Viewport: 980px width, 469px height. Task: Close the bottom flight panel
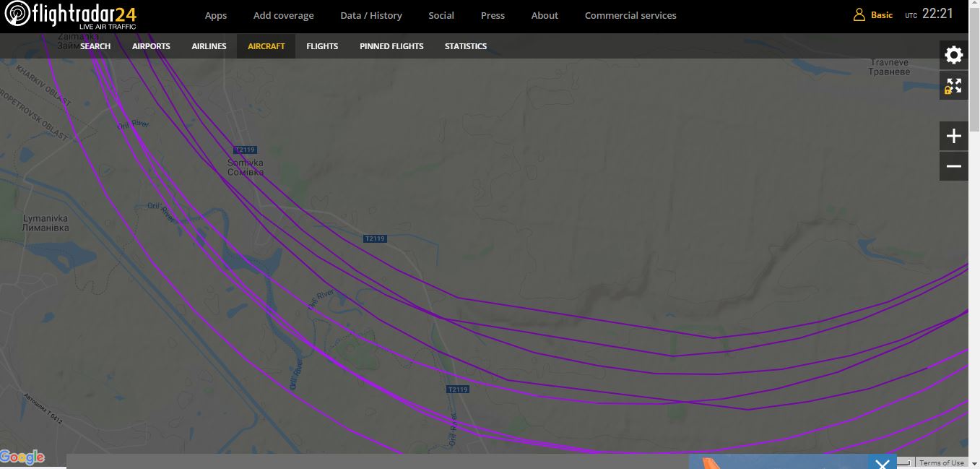[x=882, y=462]
